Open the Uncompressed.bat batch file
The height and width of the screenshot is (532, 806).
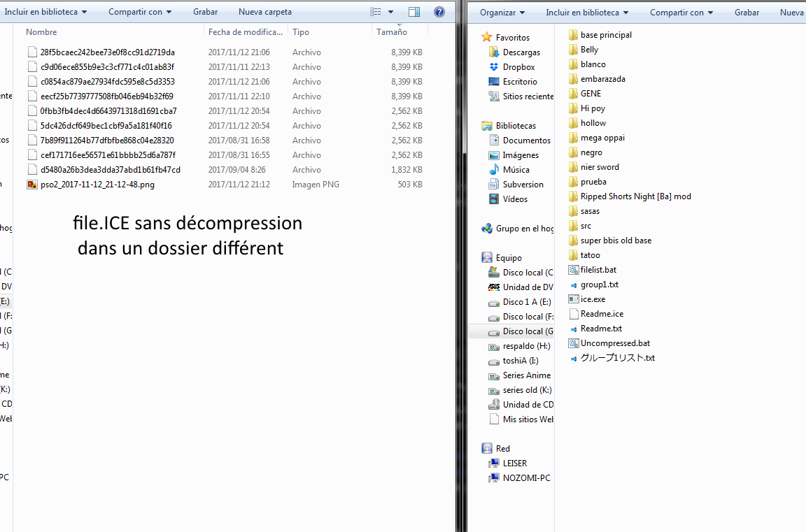[x=614, y=343]
